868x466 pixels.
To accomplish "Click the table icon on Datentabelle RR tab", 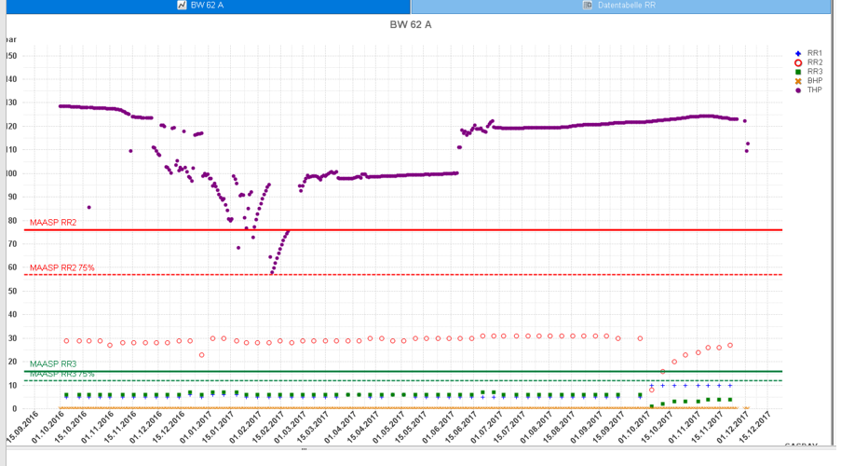I will (588, 5).
